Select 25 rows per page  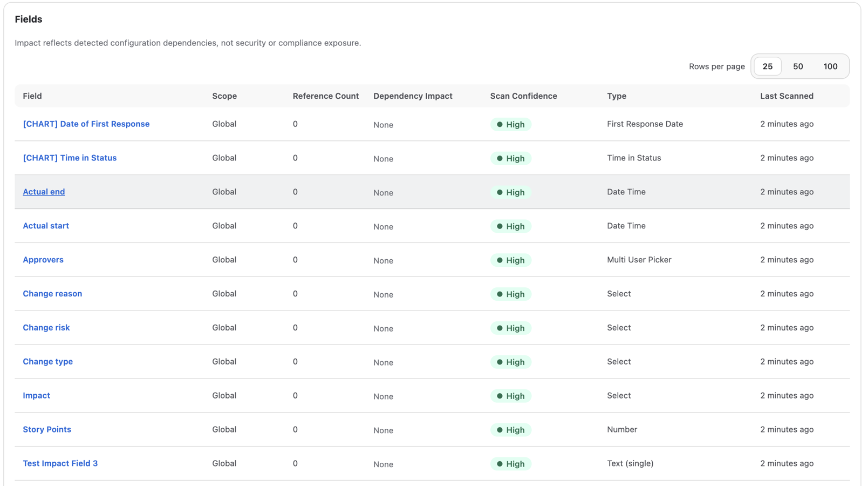[x=767, y=66]
